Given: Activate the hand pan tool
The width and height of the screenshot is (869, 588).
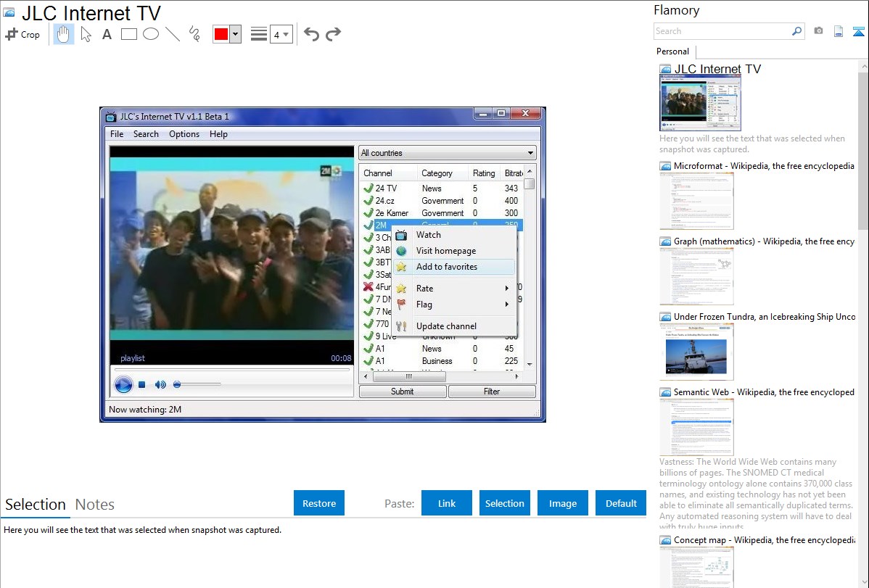Looking at the screenshot, I should [63, 34].
